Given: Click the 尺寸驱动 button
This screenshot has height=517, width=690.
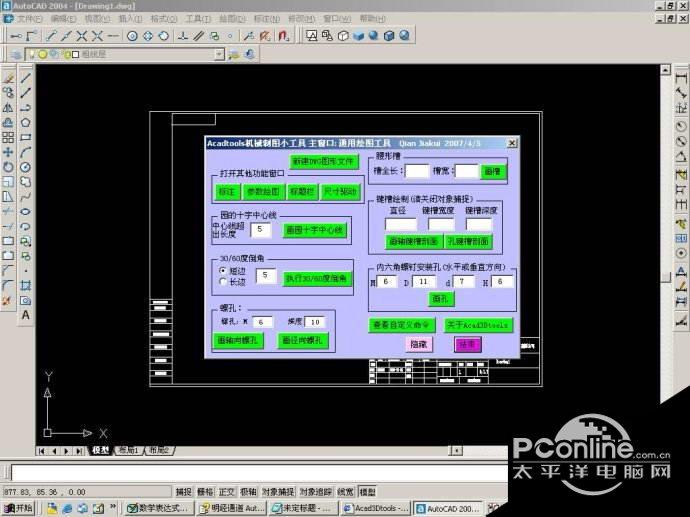Looking at the screenshot, I should 340,192.
